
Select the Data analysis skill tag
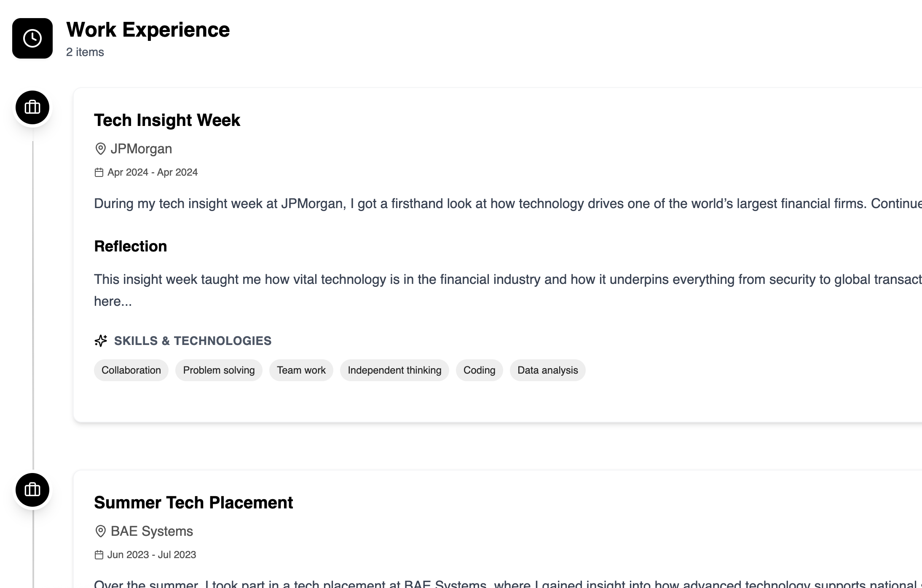click(x=547, y=370)
